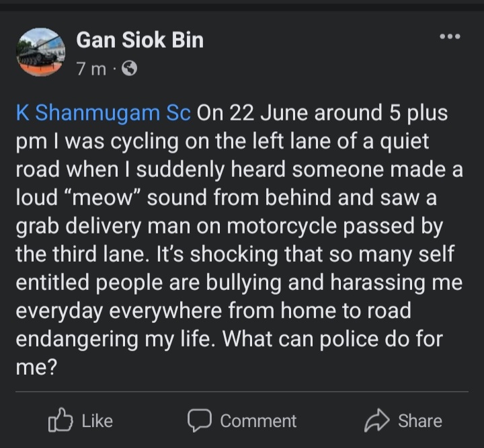Open the three-dot post options menu
484x448 pixels.
(449, 36)
